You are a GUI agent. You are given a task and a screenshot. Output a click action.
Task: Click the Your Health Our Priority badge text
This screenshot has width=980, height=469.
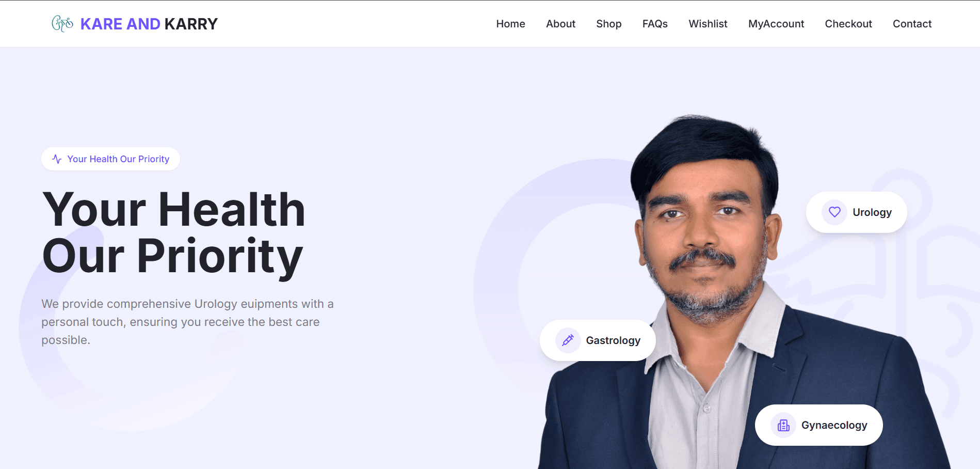pyautogui.click(x=118, y=159)
